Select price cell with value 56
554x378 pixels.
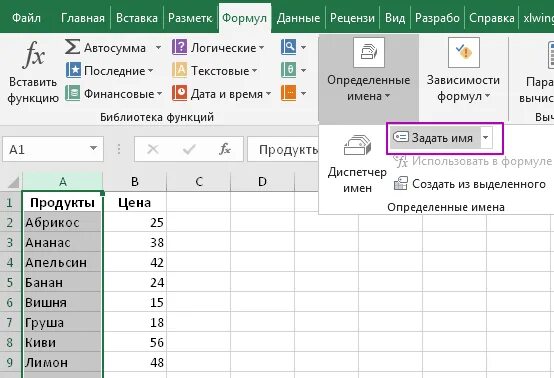coord(135,342)
